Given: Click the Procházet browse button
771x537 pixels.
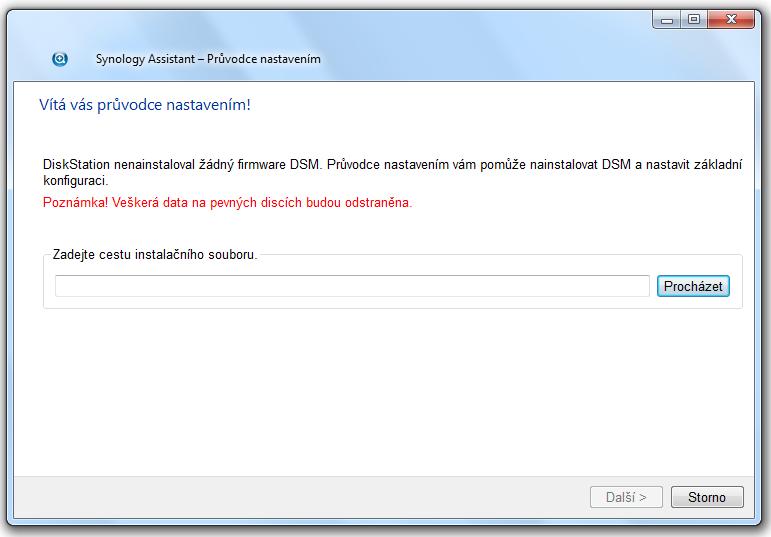Looking at the screenshot, I should 693,286.
